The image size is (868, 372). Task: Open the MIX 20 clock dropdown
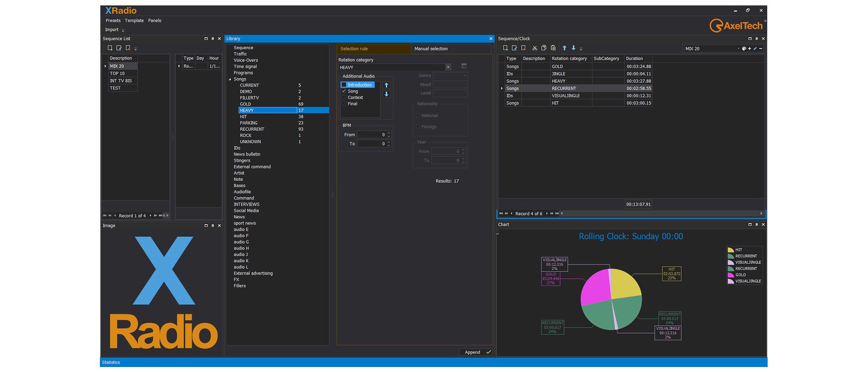[738, 48]
